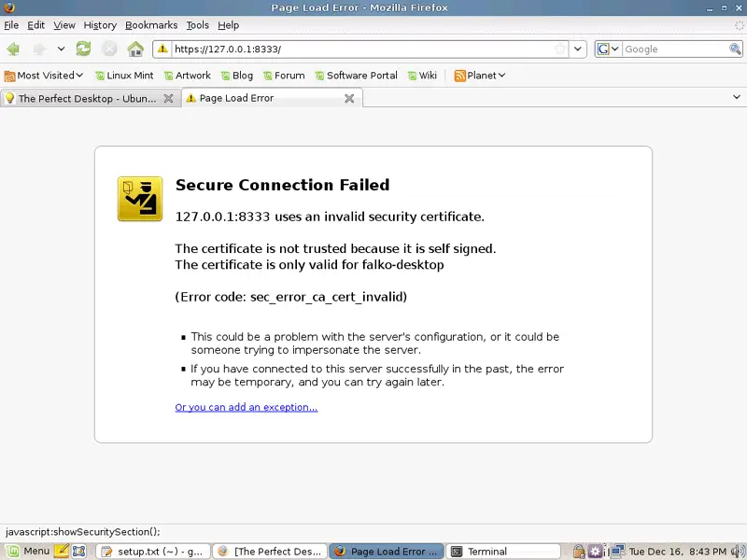Click the date and time clock
Image resolution: width=747 pixels, height=560 pixels.
[x=678, y=551]
